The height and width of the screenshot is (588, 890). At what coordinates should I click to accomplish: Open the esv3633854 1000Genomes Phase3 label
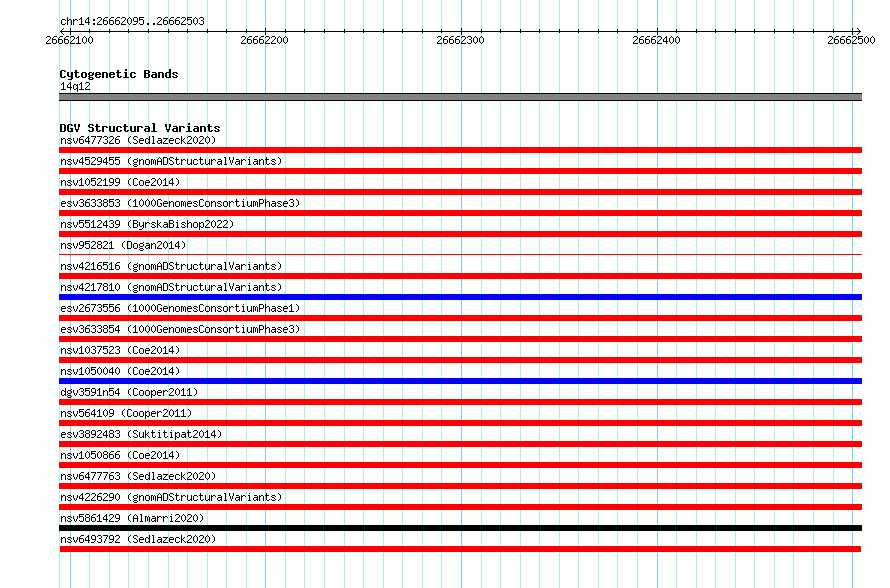(180, 329)
